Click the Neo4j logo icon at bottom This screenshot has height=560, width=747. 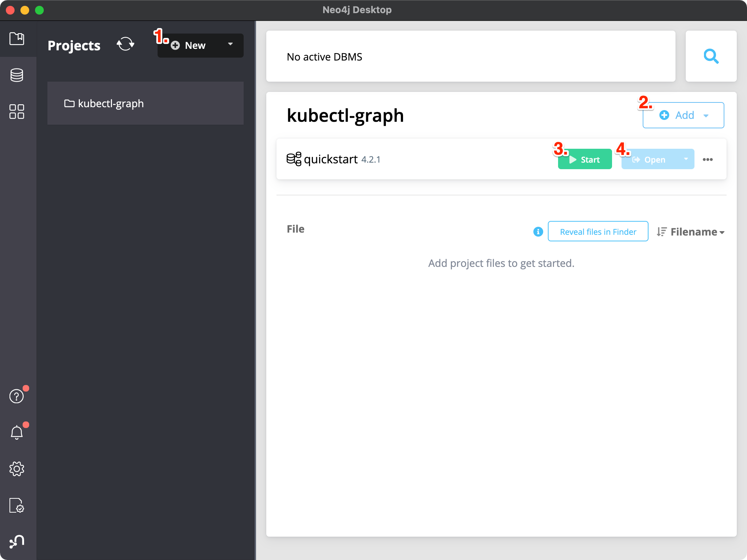[x=17, y=541]
